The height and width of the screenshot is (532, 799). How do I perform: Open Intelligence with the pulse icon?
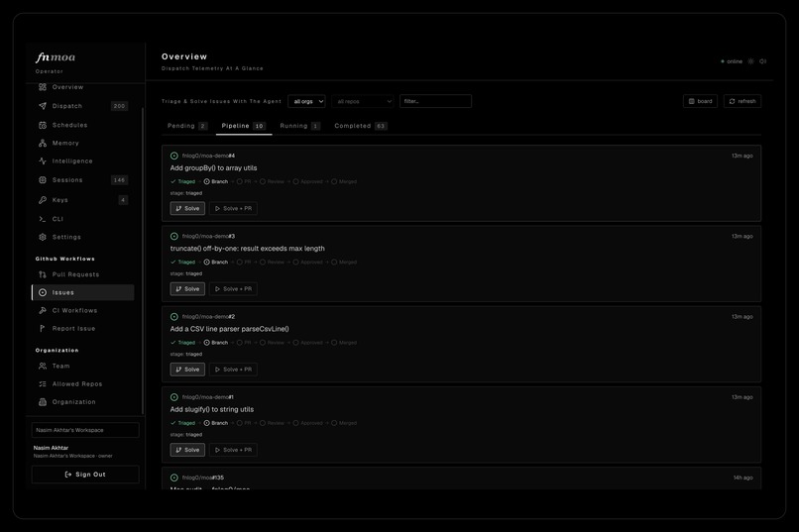(82, 160)
